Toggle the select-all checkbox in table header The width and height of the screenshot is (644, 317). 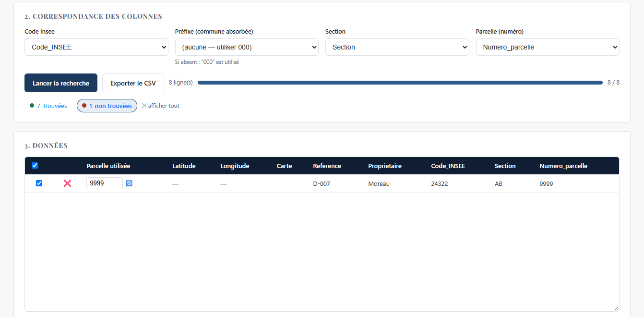[35, 166]
